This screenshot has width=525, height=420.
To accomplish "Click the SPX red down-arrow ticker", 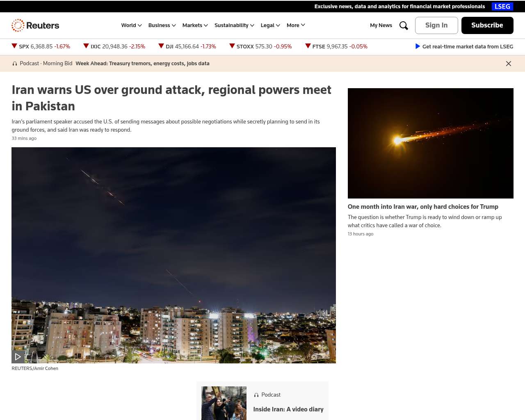I will 14,46.
